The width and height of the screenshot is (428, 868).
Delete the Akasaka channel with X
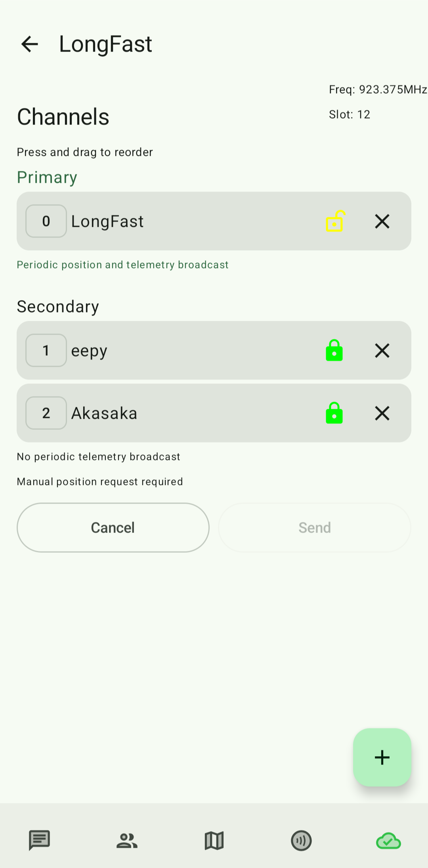coord(382,413)
